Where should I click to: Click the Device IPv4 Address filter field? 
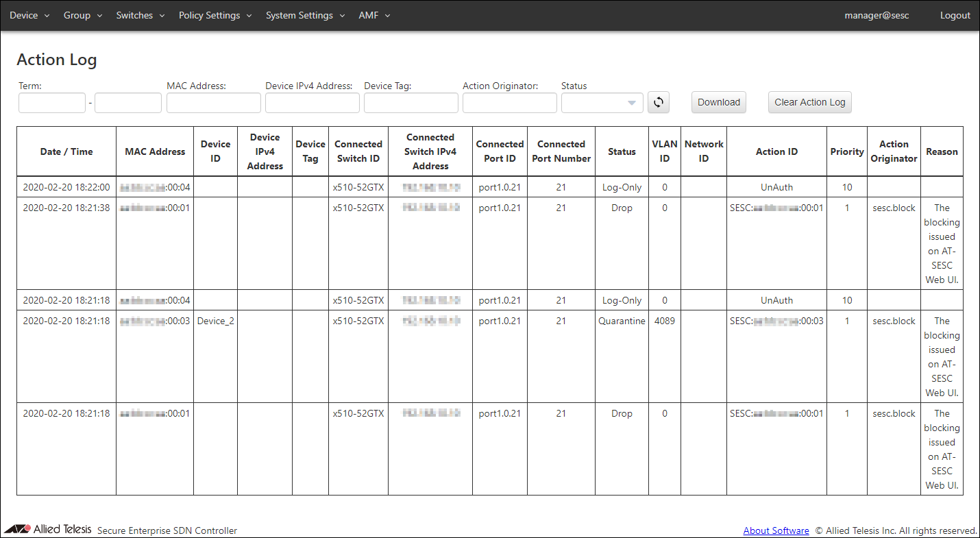pos(313,103)
